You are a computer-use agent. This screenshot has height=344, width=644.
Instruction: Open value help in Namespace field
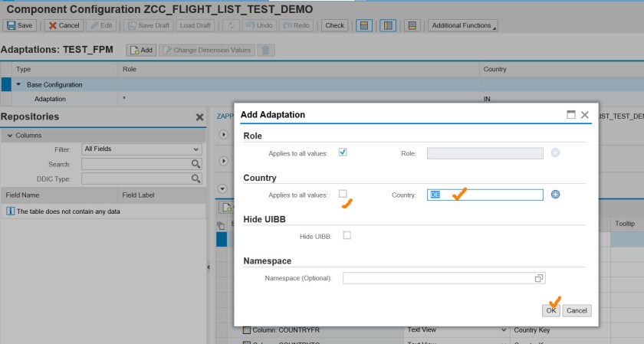539,278
